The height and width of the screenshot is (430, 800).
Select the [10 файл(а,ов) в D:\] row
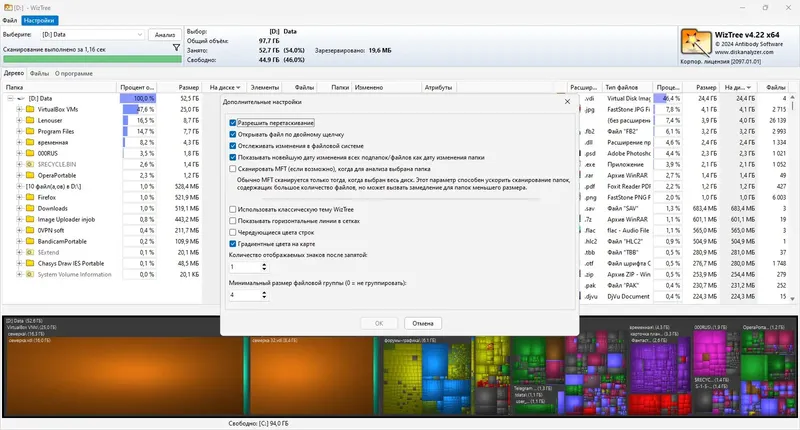pyautogui.click(x=102, y=186)
